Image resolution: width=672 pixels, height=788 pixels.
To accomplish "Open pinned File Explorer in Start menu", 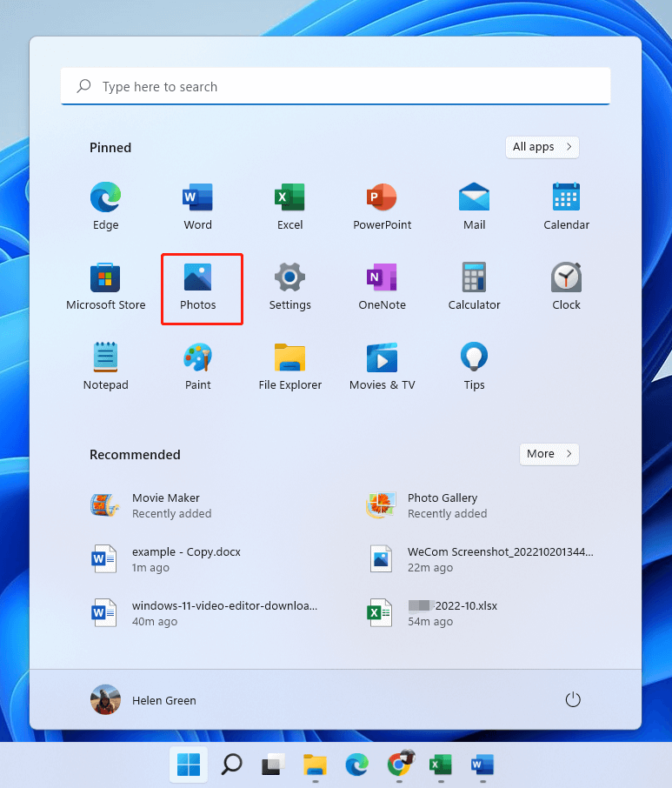I will click(x=289, y=365).
